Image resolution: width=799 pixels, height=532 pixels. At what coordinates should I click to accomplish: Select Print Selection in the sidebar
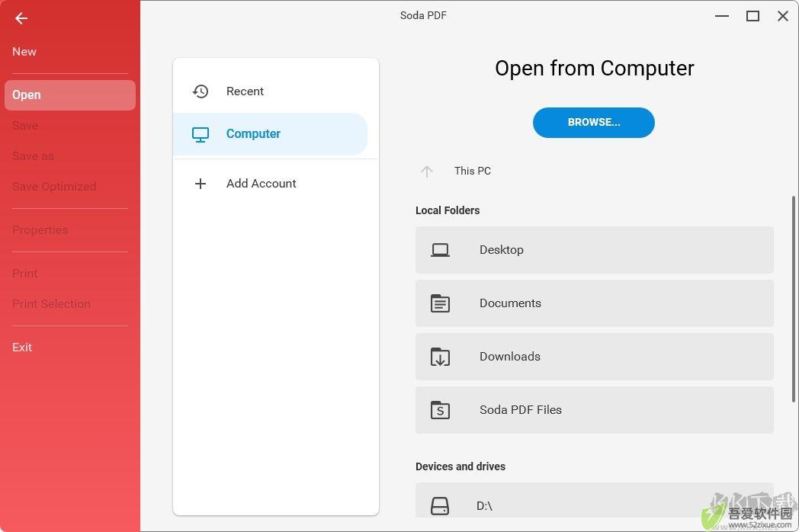(x=51, y=303)
